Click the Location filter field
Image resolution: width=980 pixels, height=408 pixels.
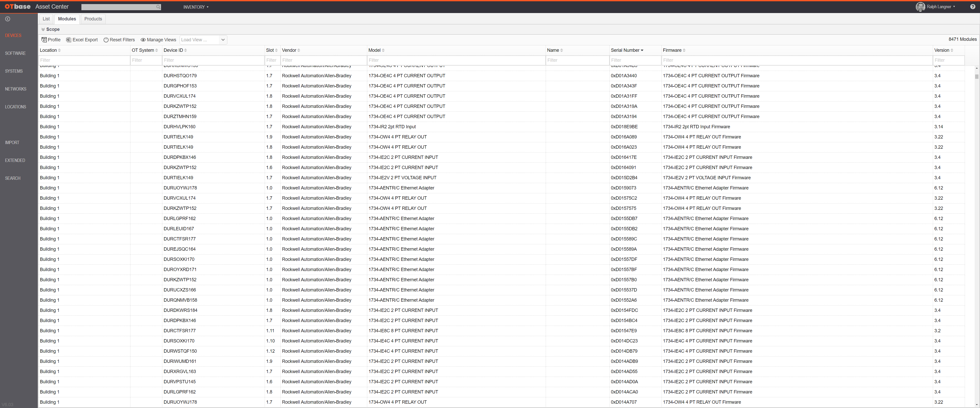pos(84,60)
